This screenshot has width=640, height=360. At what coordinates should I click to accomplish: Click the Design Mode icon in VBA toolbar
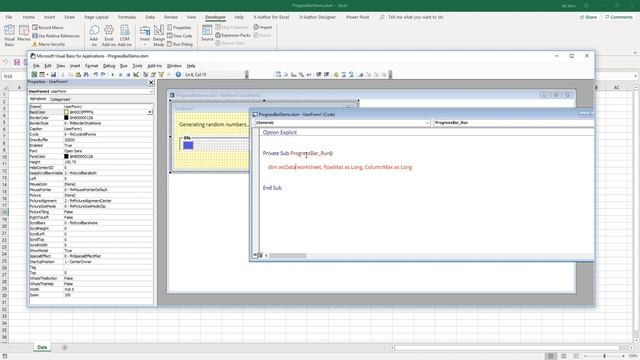coord(136,75)
